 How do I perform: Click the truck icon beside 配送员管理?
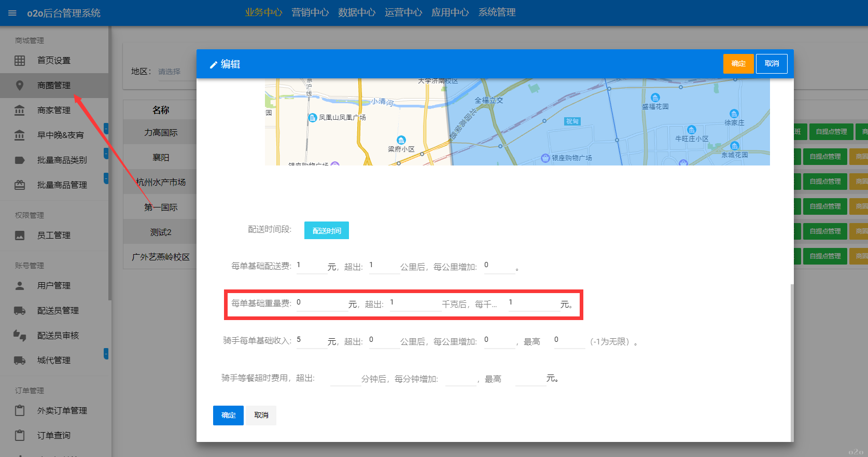pos(20,311)
